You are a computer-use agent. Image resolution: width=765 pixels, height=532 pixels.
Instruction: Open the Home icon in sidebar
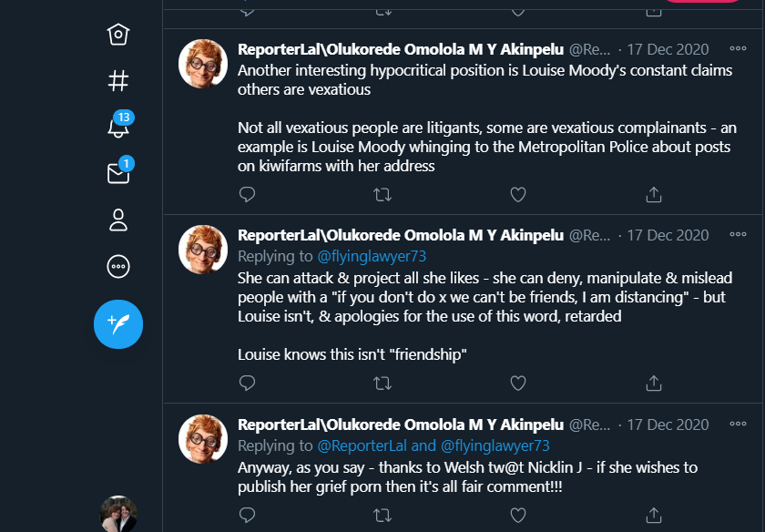tap(118, 35)
